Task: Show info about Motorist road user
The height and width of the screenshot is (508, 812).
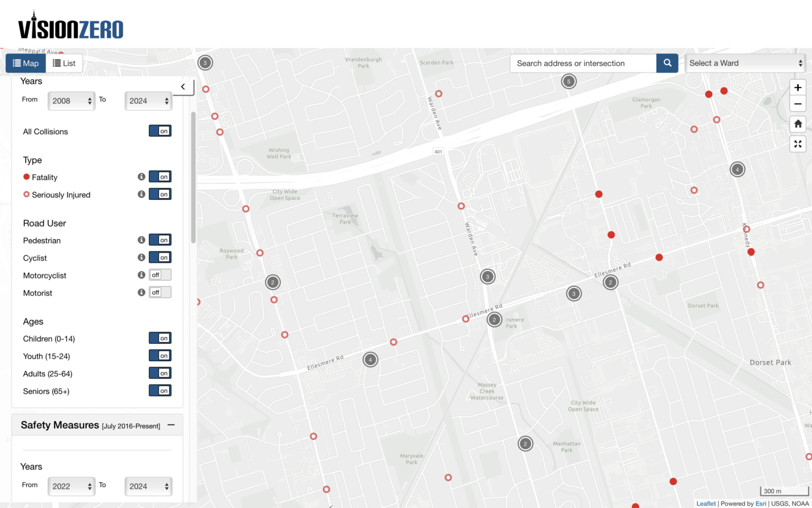Action: pos(141,292)
